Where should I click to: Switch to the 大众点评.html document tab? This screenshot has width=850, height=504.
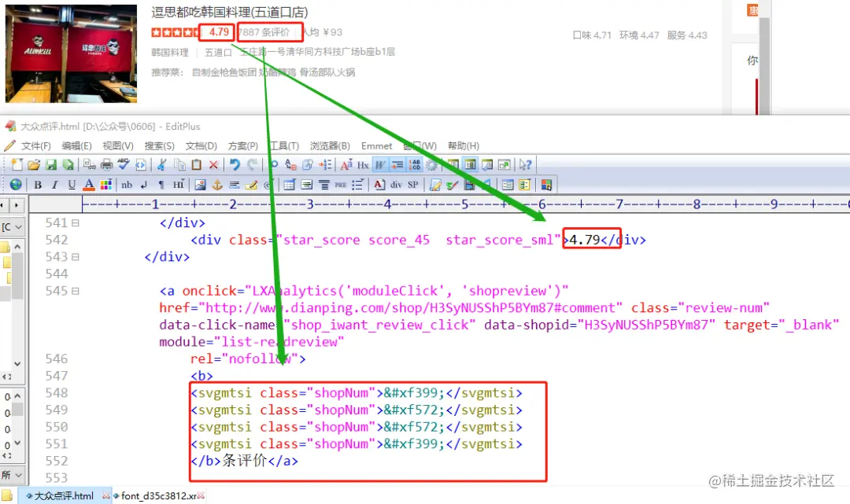click(64, 496)
